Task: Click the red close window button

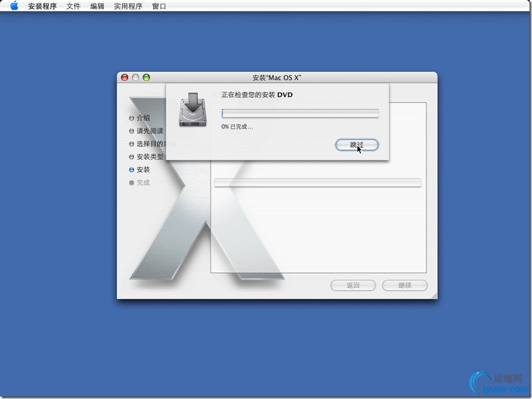Action: click(124, 78)
